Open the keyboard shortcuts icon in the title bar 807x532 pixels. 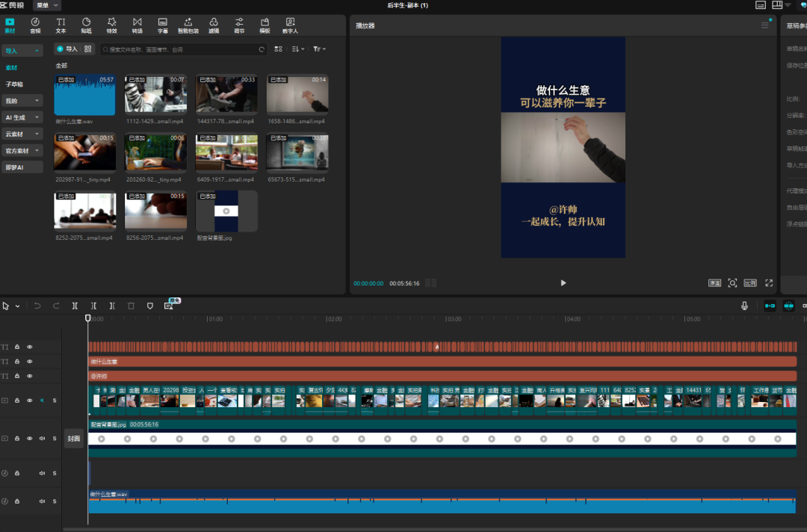760,5
